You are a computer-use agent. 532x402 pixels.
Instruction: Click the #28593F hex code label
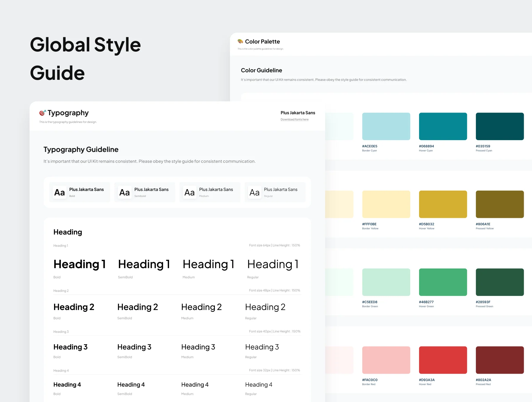(x=483, y=302)
